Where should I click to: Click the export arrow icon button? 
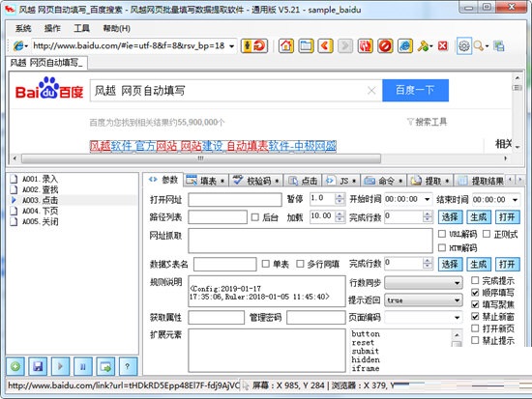tap(105, 366)
